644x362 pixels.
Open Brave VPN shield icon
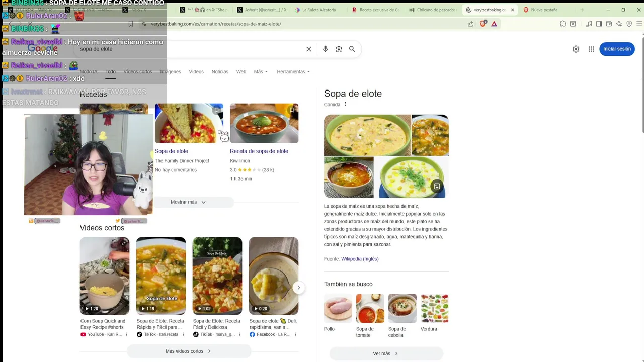[x=629, y=24]
